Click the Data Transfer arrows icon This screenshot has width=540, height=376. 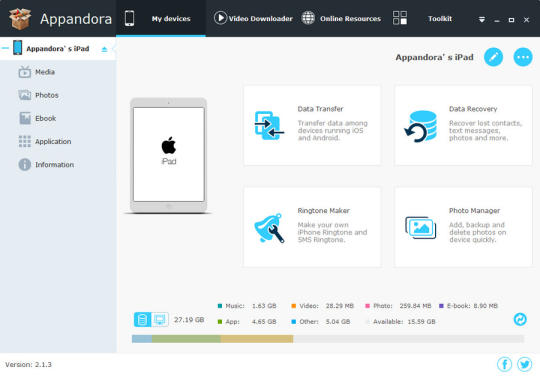tap(269, 125)
